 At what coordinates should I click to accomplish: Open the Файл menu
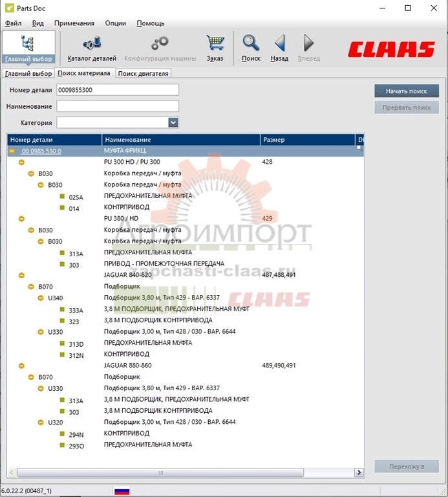click(14, 23)
